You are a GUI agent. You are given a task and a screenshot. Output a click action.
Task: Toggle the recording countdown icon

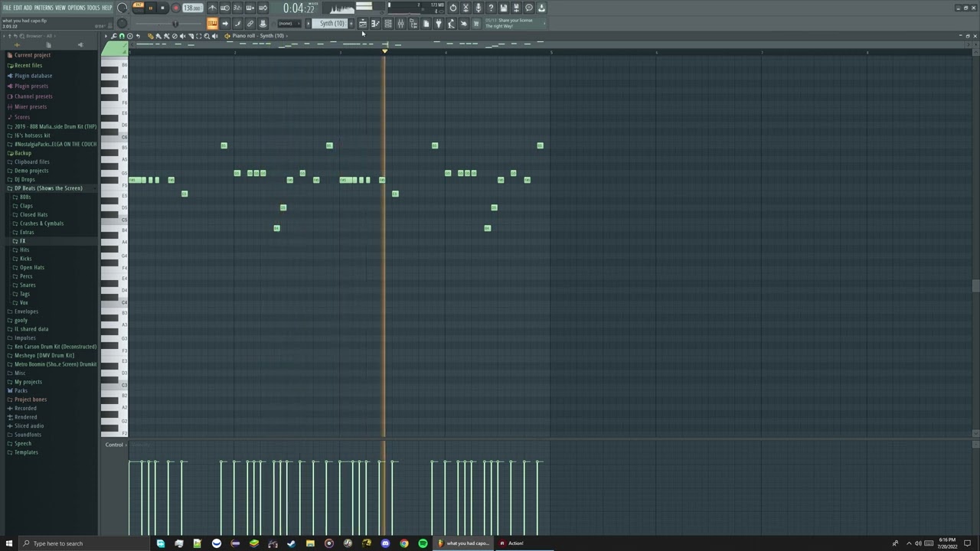[237, 8]
